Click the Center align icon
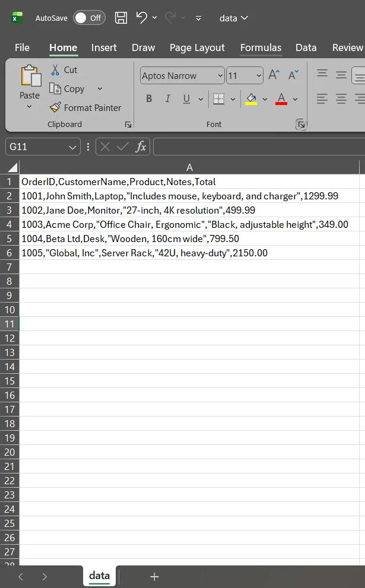Image resolution: width=365 pixels, height=588 pixels. click(x=341, y=98)
